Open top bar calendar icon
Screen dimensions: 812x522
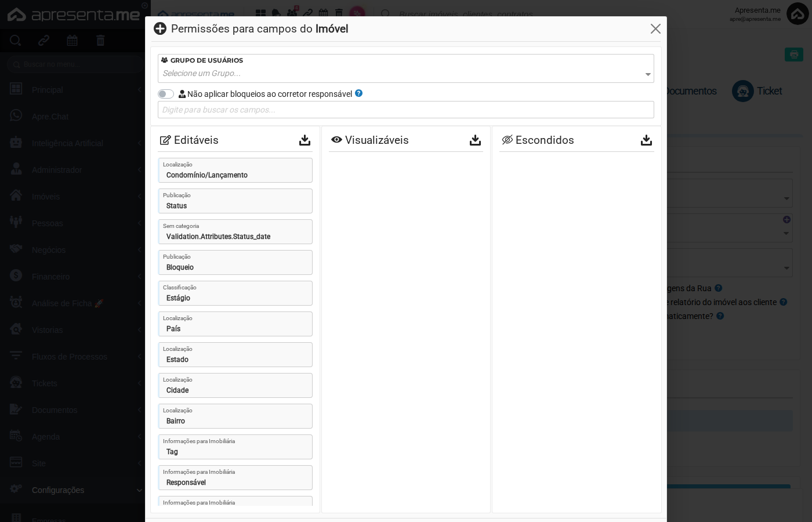point(324,13)
